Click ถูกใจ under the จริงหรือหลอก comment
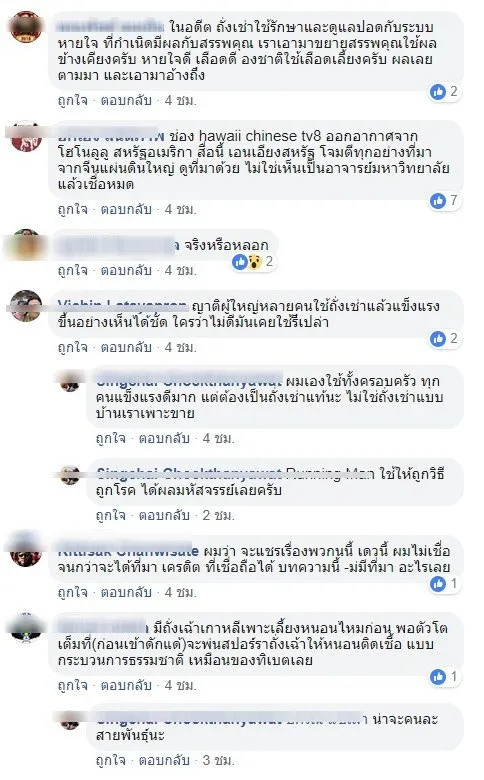Image resolution: width=484 pixels, height=780 pixels. pyautogui.click(x=72, y=271)
